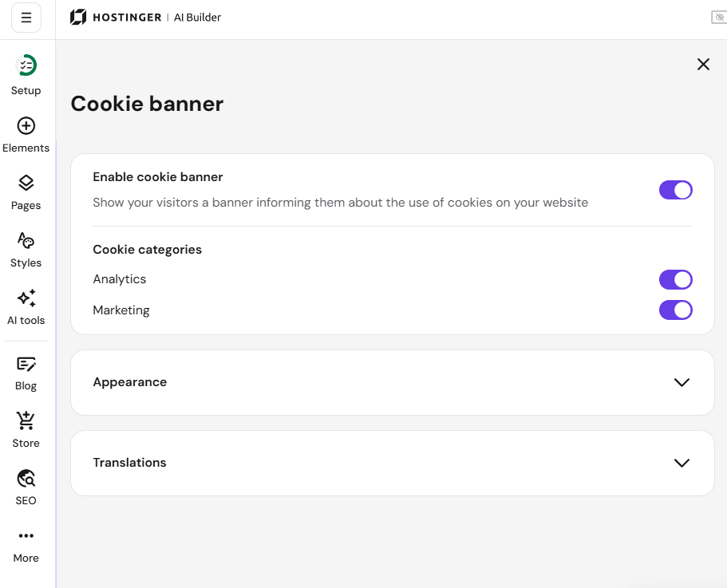Click the Hostinger logo
This screenshot has width=727, height=588.
116,17
